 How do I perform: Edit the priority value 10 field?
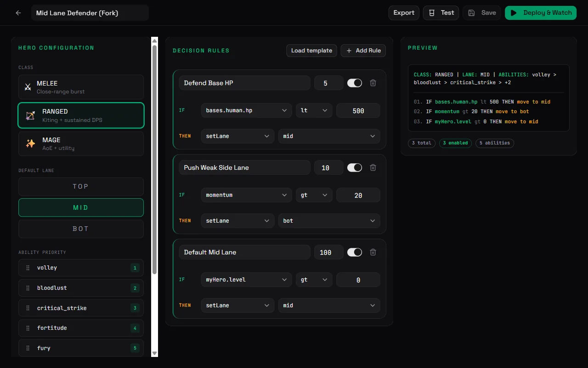(x=329, y=167)
